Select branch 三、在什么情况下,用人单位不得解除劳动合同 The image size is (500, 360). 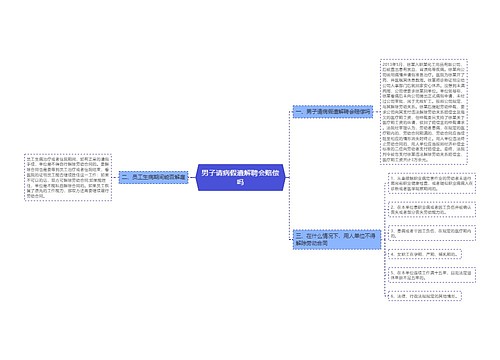337,239
